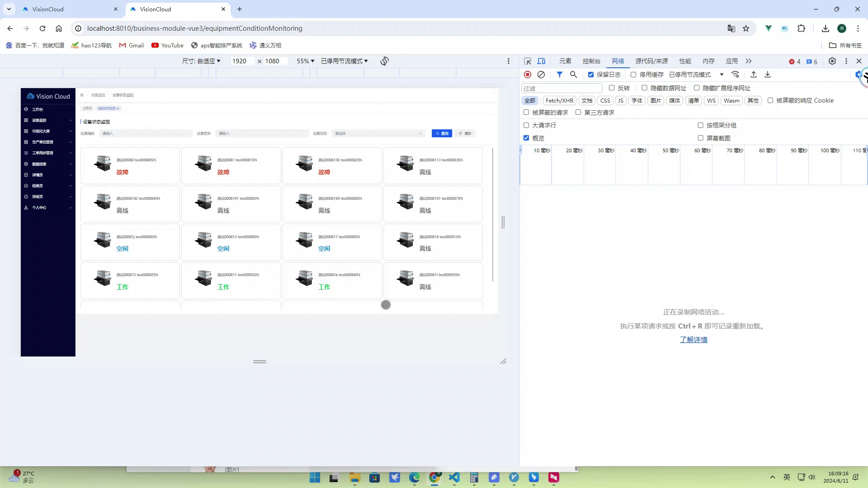Click the blue message count badge
This screenshot has height=488, width=868.
click(812, 61)
